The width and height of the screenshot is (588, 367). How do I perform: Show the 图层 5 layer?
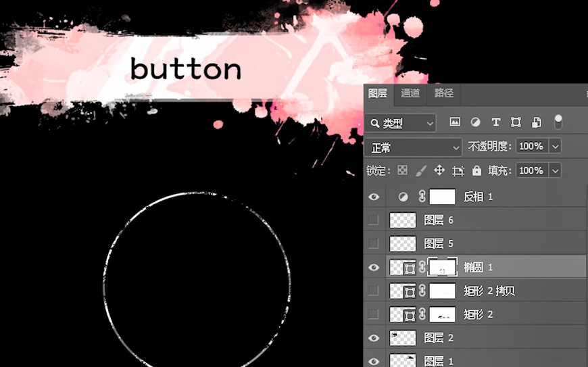374,244
